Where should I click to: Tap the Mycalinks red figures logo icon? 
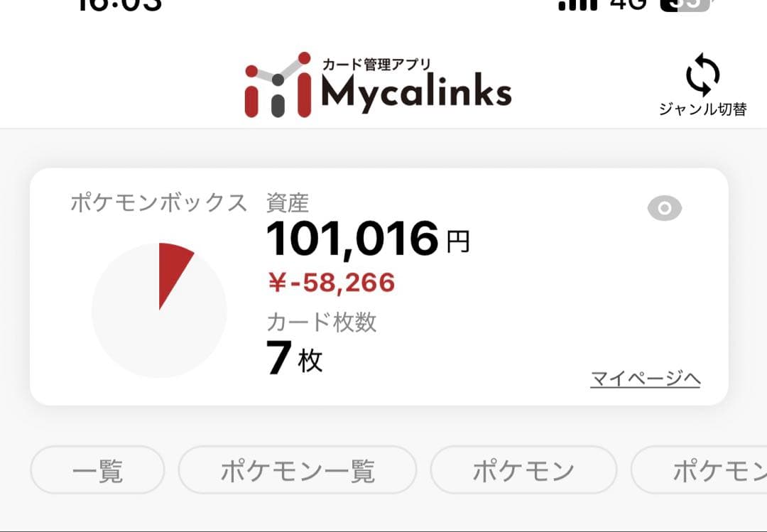tap(278, 85)
